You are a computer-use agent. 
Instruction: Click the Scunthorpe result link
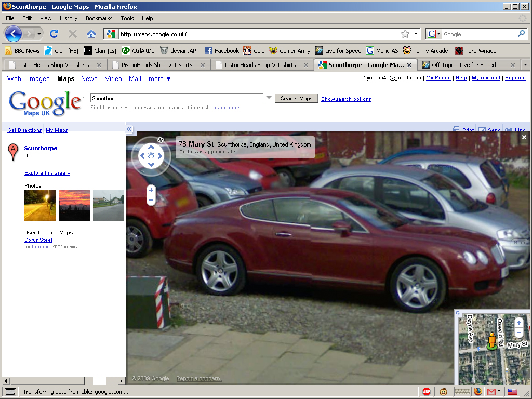tap(41, 148)
